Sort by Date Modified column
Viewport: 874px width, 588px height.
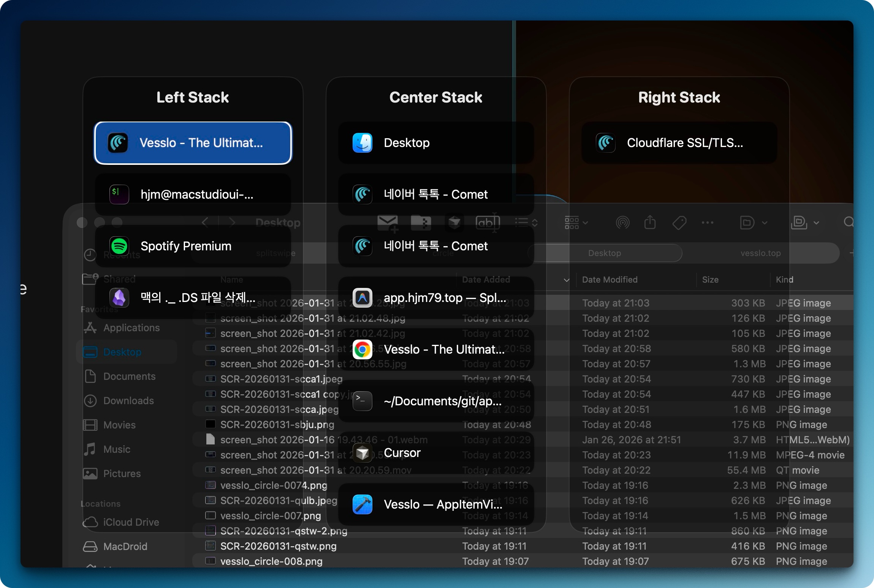610,280
